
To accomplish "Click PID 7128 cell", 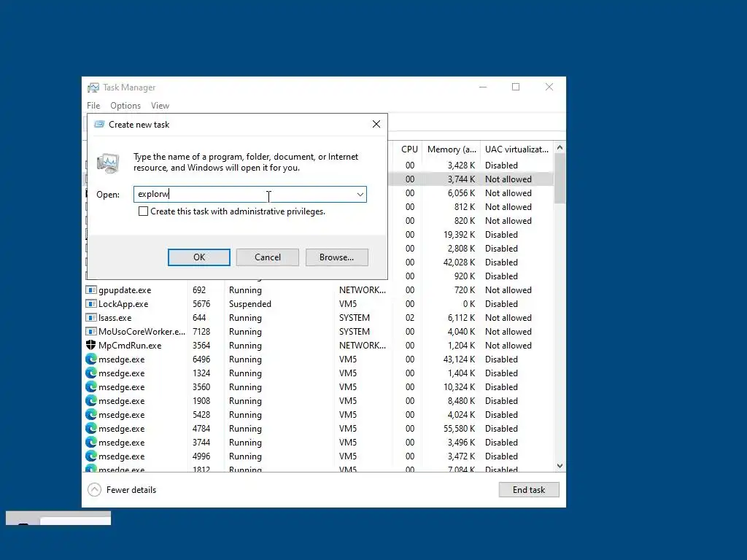I will [201, 332].
